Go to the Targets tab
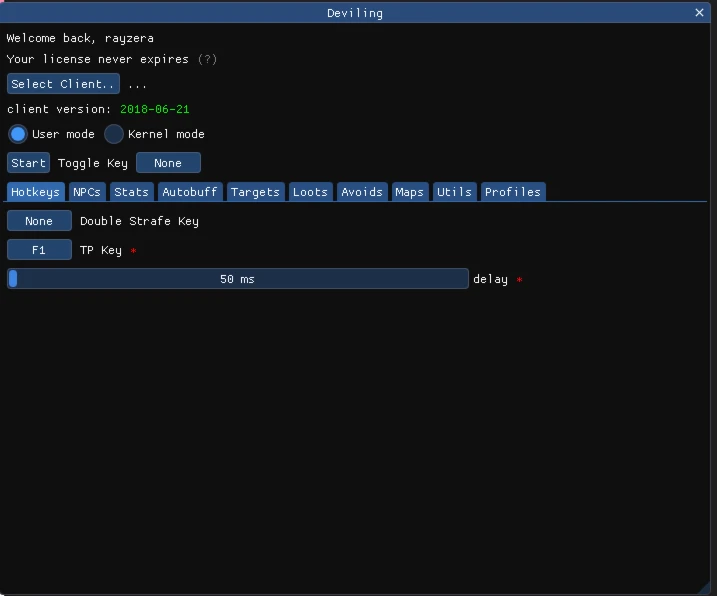This screenshot has height=596, width=717. coord(255,192)
